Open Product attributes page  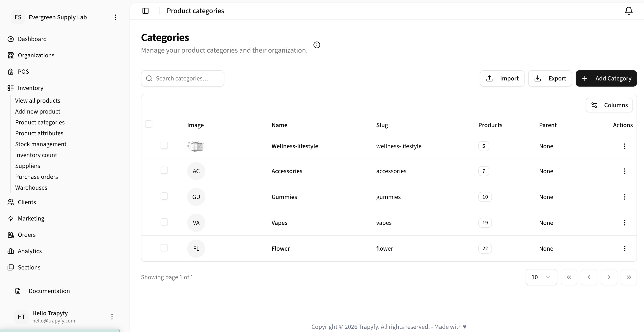click(39, 133)
